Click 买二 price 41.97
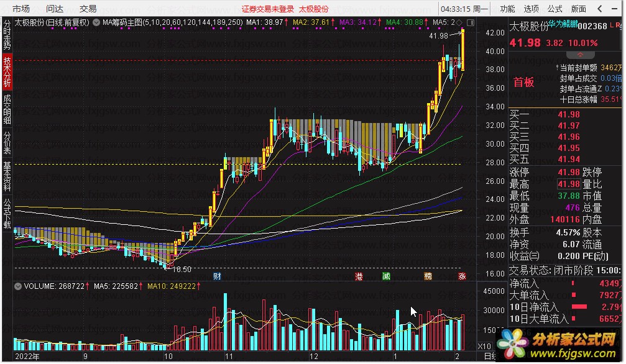 [x=569, y=125]
